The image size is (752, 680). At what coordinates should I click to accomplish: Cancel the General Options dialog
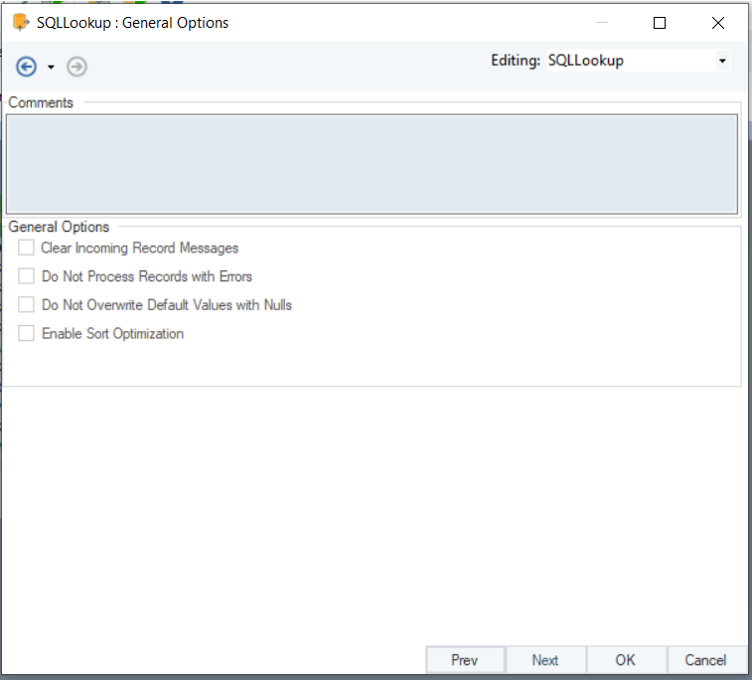[x=705, y=660]
